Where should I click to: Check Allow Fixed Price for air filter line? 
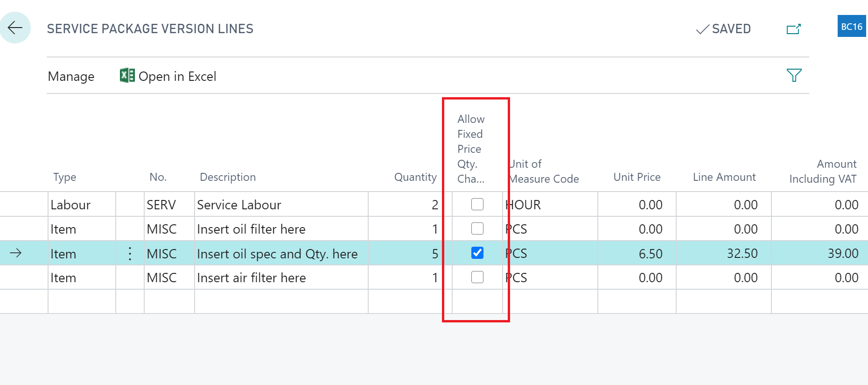coord(477,277)
